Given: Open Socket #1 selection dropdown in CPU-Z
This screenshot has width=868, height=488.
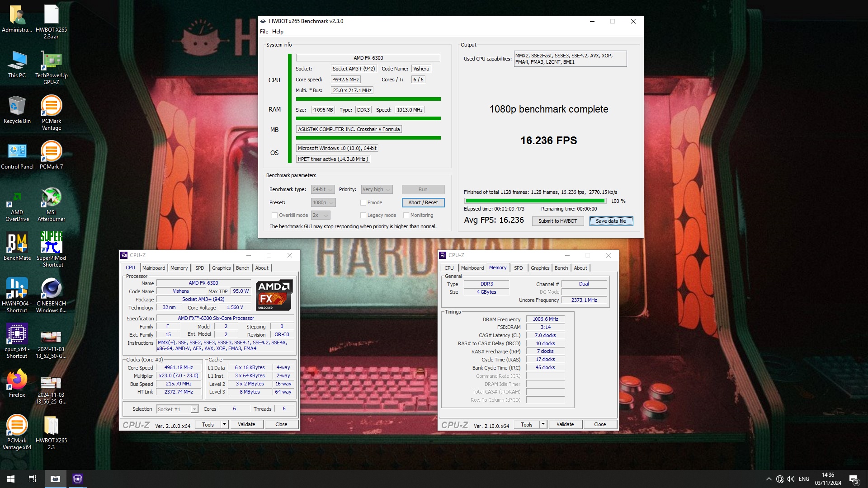Looking at the screenshot, I should [x=177, y=409].
